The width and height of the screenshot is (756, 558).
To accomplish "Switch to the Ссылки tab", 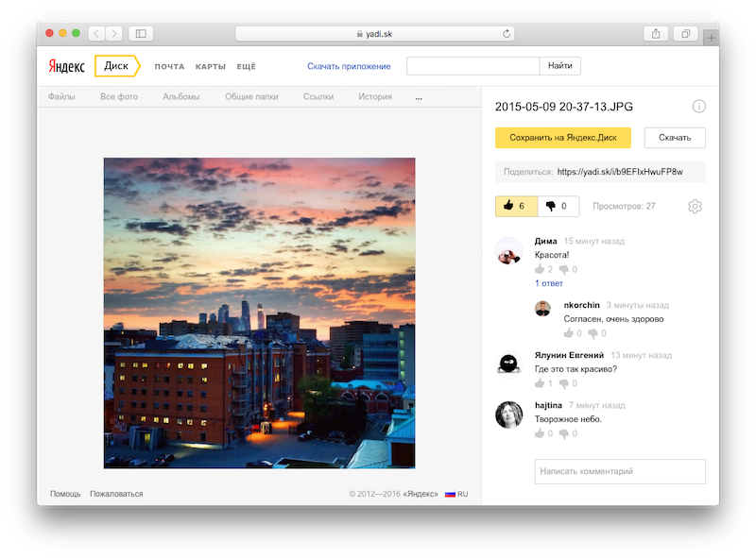I will click(x=318, y=97).
